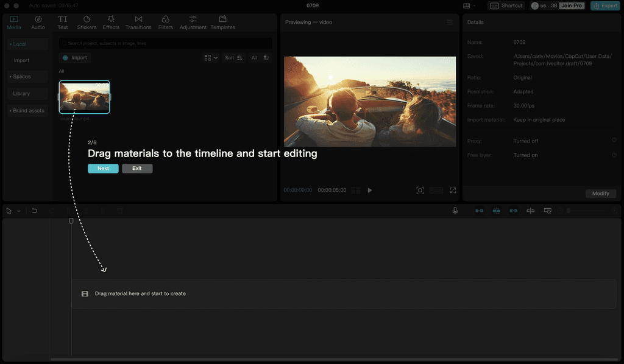The width and height of the screenshot is (624, 364).
Task: Open the Sort dropdown
Action: [232, 57]
